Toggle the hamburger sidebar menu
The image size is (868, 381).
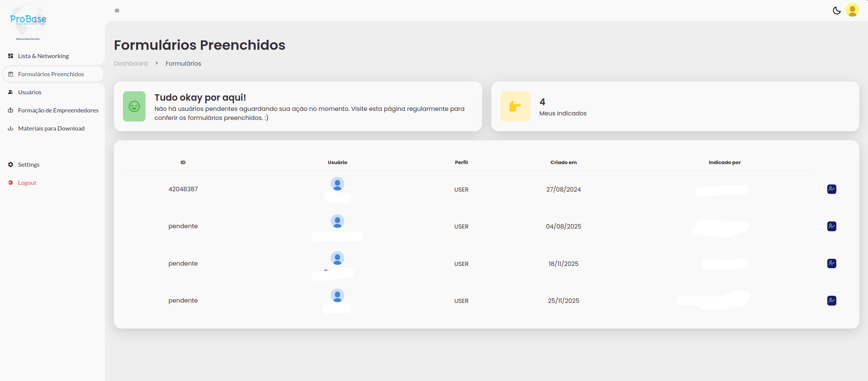(117, 11)
